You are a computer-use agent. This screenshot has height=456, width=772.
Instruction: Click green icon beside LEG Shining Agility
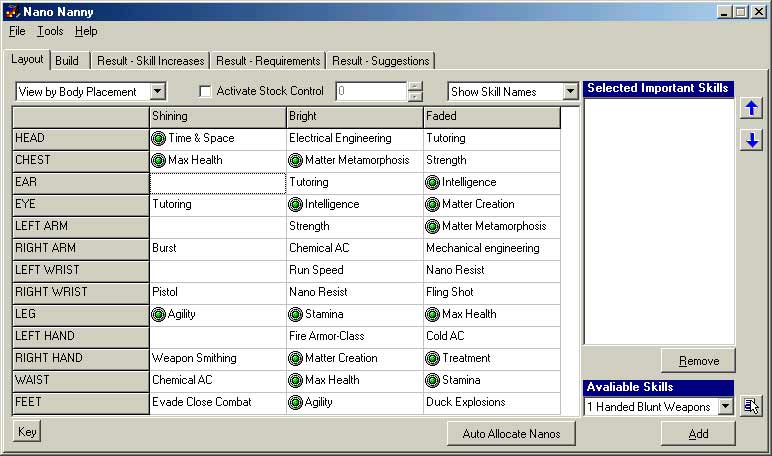coord(159,314)
